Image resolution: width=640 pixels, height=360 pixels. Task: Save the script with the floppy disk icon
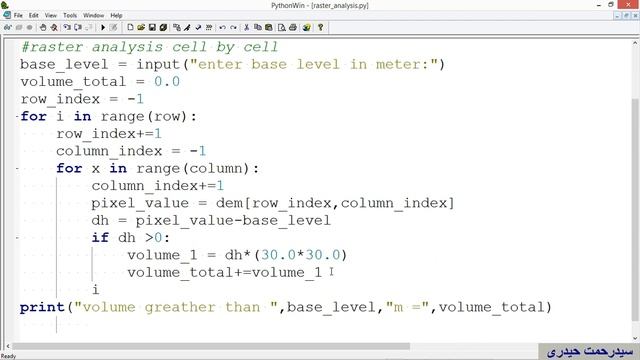[152, 27]
